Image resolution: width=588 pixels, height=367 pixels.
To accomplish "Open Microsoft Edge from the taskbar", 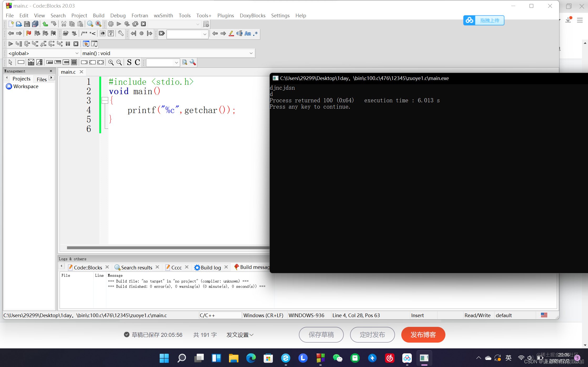I will click(251, 358).
